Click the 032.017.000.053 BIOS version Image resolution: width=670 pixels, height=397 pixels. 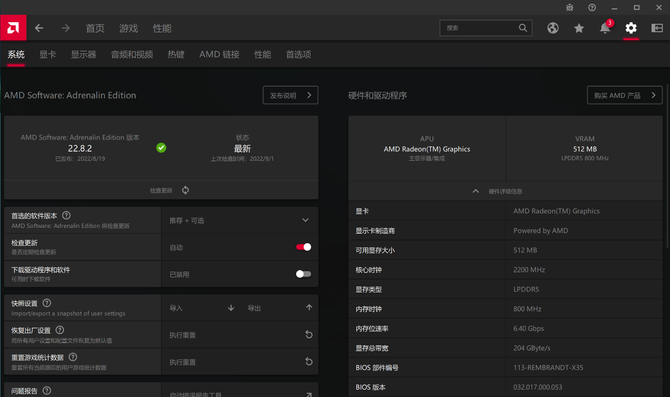[x=538, y=387]
